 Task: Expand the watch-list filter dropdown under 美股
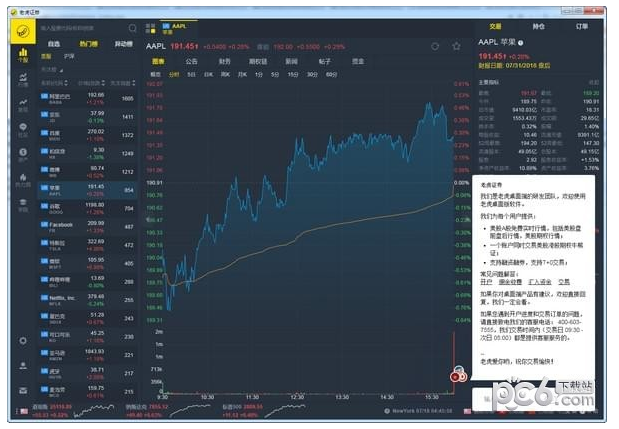52,70
